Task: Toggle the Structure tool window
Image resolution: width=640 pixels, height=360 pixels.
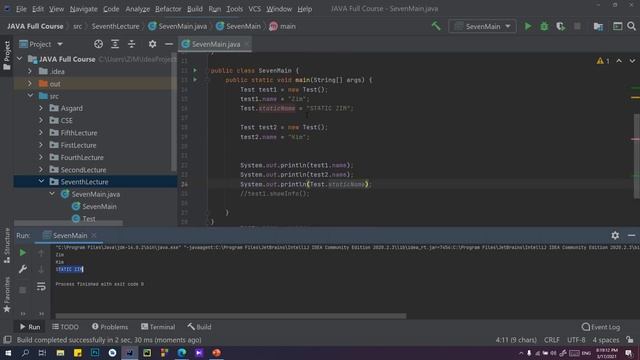Action: tap(7, 245)
